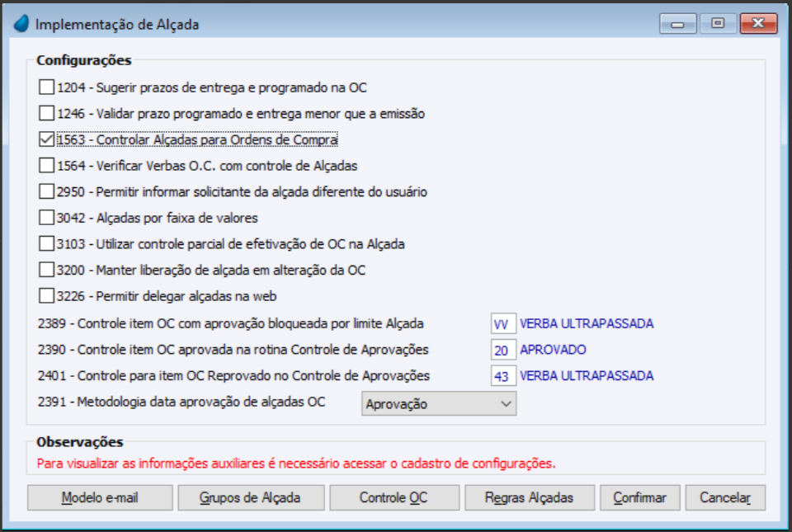This screenshot has width=792, height=532.
Task: Maximize the Implementação de Alçada window
Action: pyautogui.click(x=718, y=24)
